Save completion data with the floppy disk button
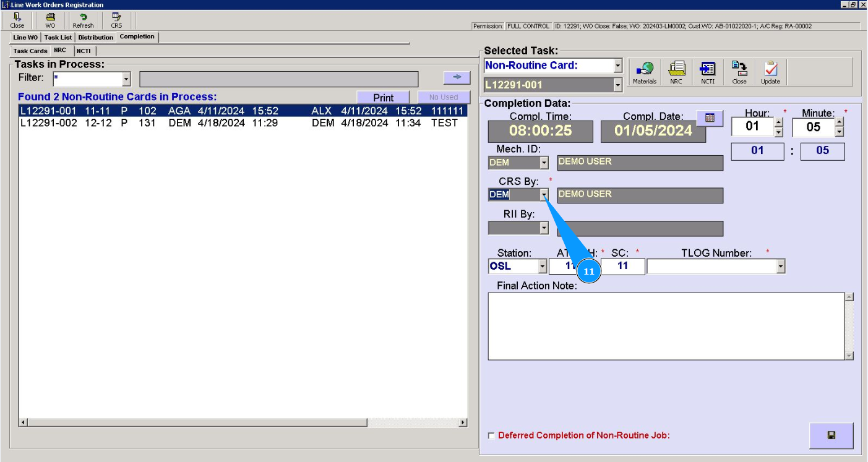This screenshot has height=462, width=868. click(x=831, y=435)
